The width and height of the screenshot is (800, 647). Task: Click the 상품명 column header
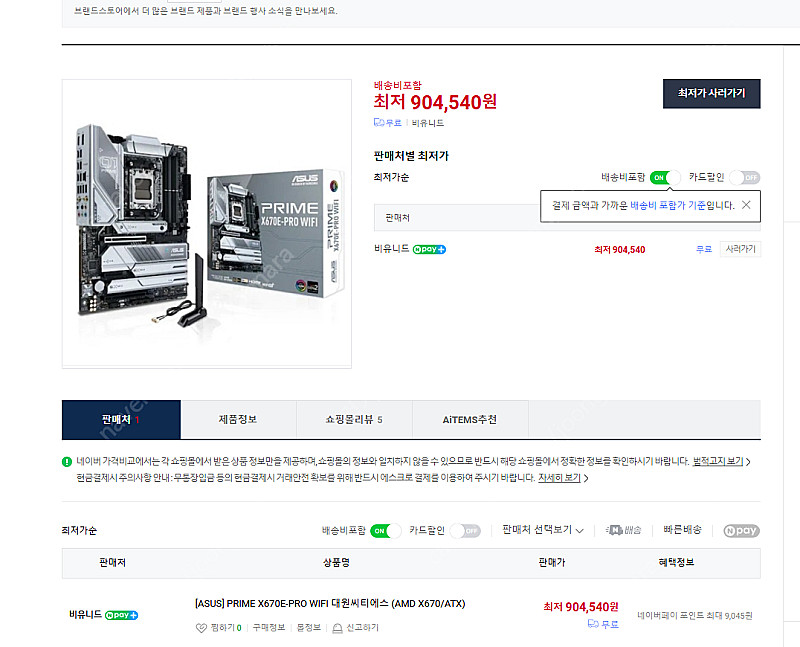point(336,562)
